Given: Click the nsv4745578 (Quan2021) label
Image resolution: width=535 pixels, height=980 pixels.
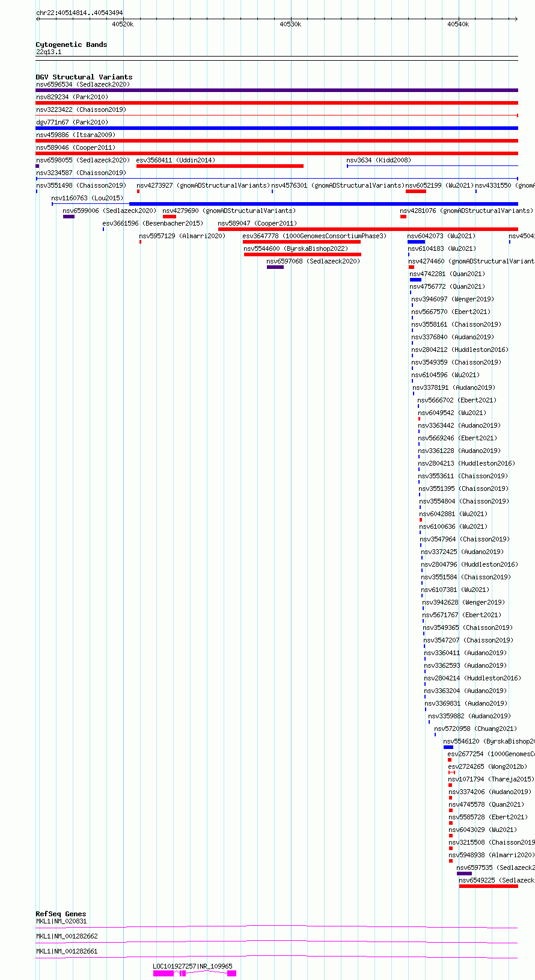Looking at the screenshot, I should point(486,804).
